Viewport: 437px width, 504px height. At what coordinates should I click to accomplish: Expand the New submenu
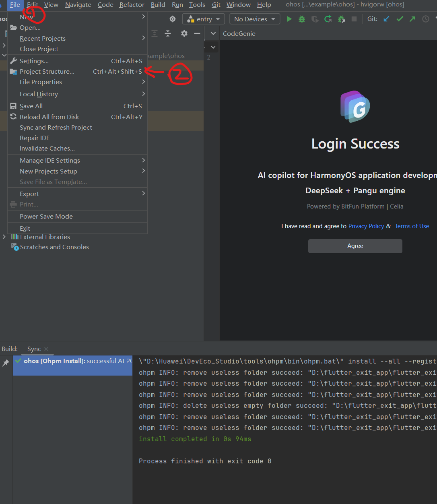coord(144,17)
